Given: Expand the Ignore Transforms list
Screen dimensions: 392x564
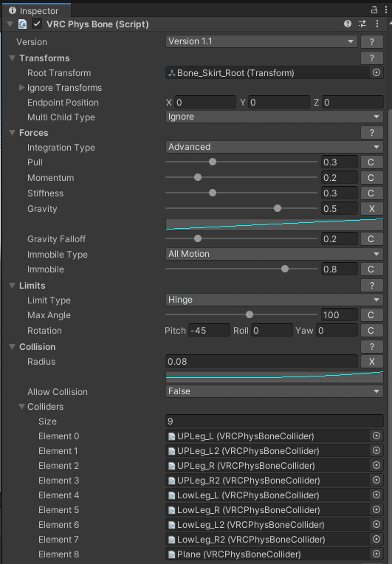Looking at the screenshot, I should [21, 87].
